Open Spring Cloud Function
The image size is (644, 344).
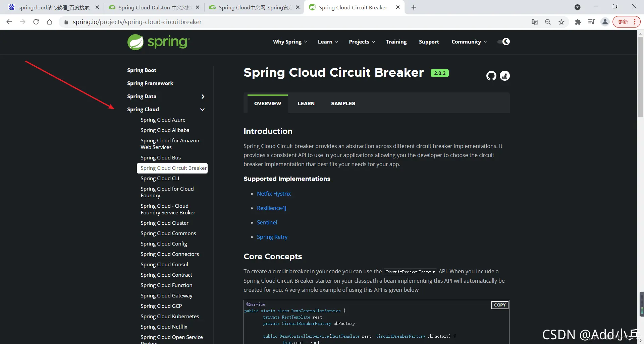[x=166, y=285]
